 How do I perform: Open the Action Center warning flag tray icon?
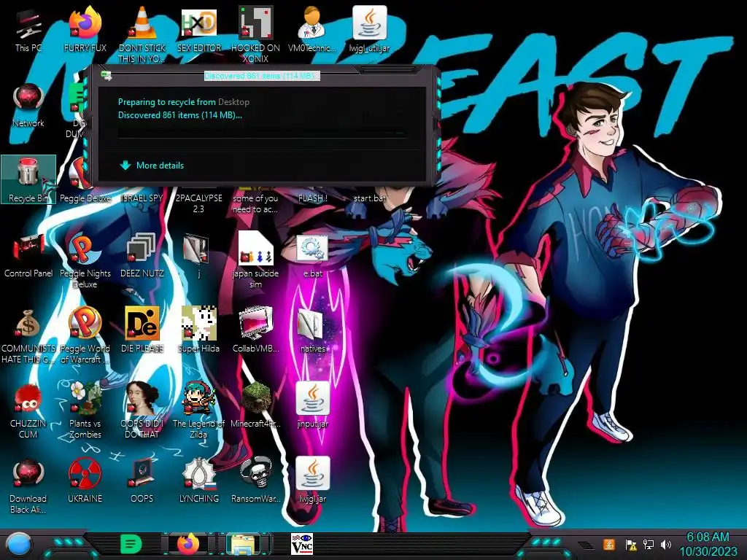pos(631,545)
